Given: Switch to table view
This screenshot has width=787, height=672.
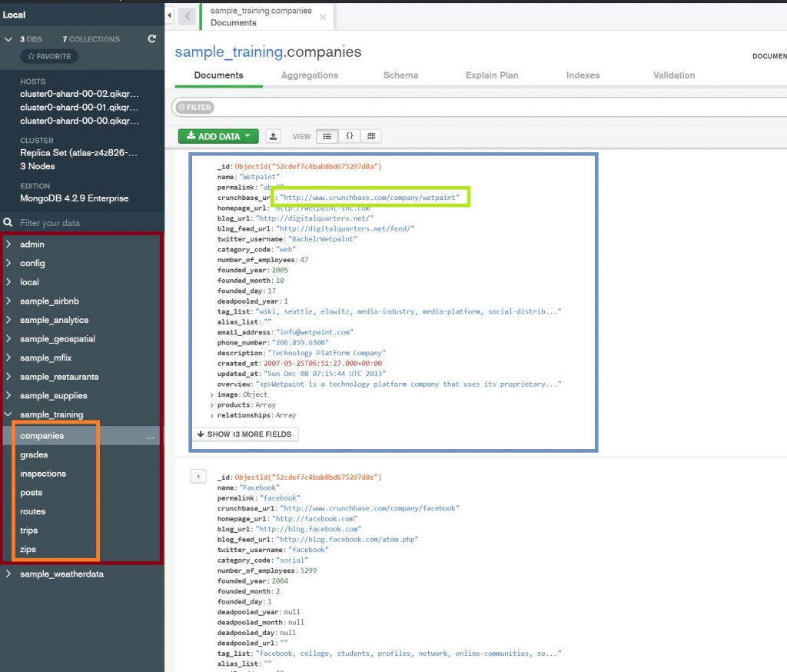Looking at the screenshot, I should pyautogui.click(x=371, y=136).
